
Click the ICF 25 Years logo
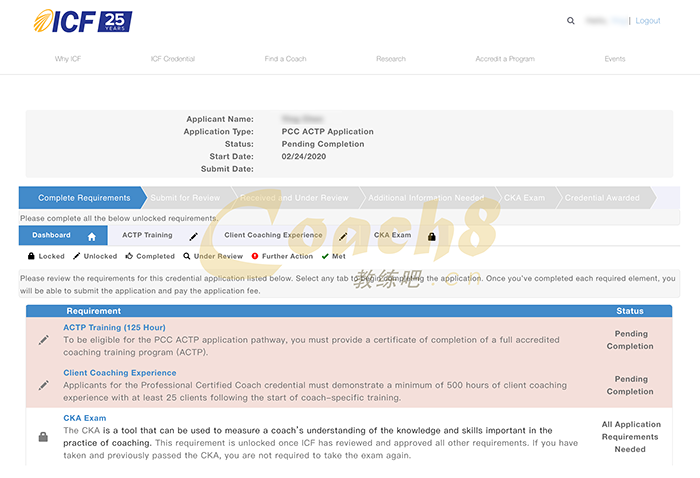tap(82, 21)
